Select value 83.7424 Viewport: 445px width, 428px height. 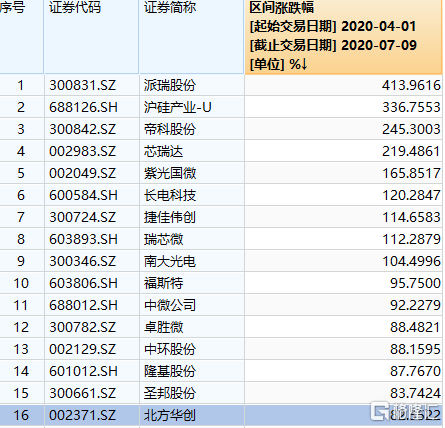click(x=415, y=393)
